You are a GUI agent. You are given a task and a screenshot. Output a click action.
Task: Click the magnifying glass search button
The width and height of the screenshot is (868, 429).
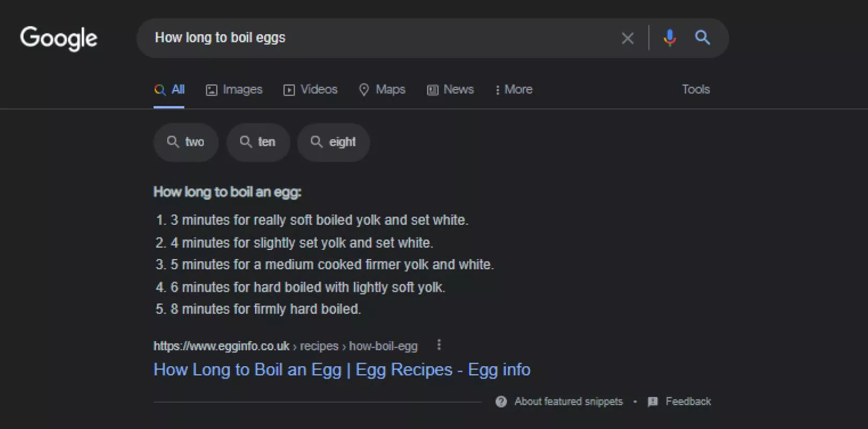pos(702,38)
